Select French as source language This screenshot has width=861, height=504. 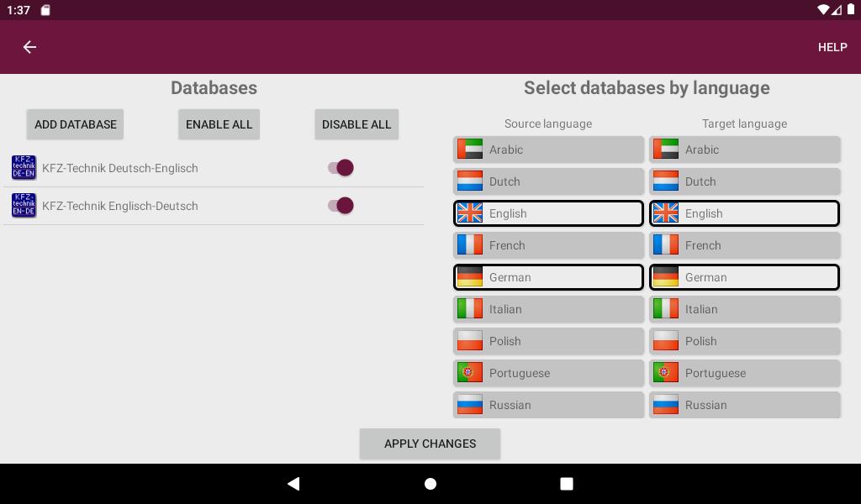[548, 245]
